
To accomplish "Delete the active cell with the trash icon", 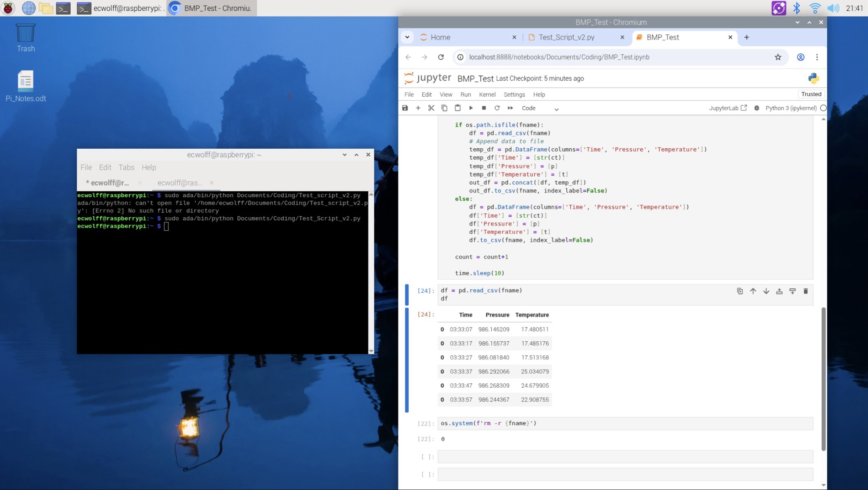I will pyautogui.click(x=806, y=291).
